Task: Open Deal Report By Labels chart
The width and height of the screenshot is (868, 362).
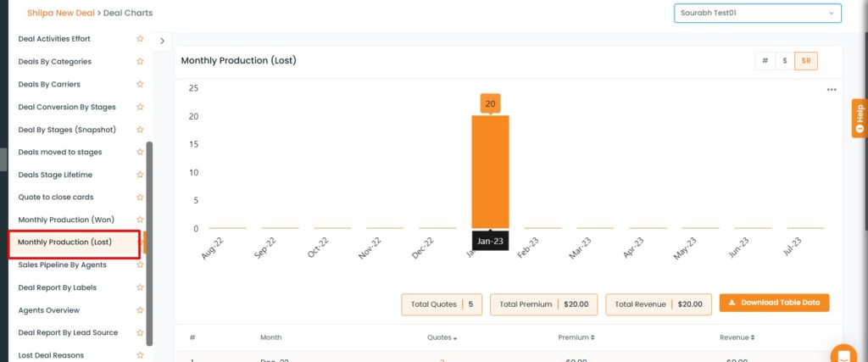Action: point(57,288)
